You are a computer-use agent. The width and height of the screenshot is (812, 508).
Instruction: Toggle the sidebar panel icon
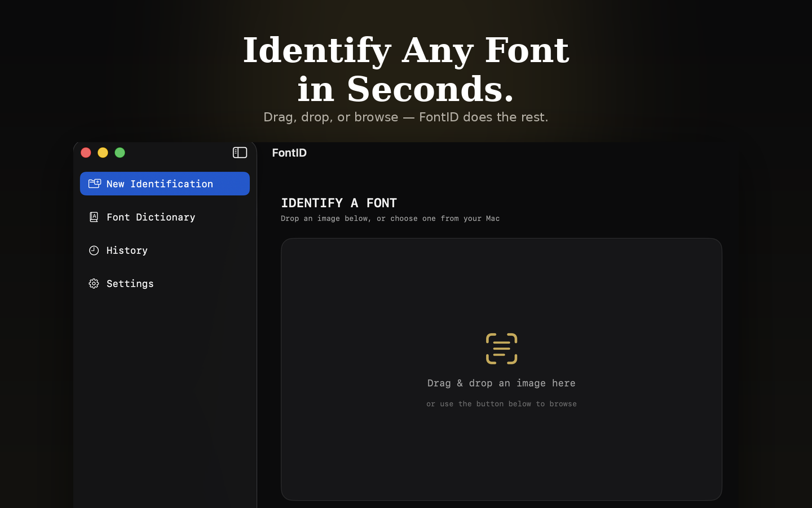pyautogui.click(x=240, y=152)
